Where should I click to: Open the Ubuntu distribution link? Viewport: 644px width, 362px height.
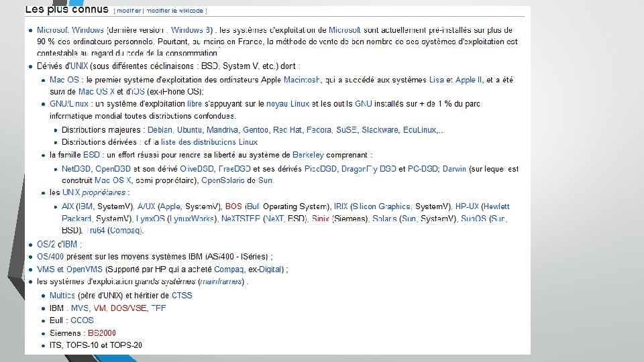tap(189, 129)
